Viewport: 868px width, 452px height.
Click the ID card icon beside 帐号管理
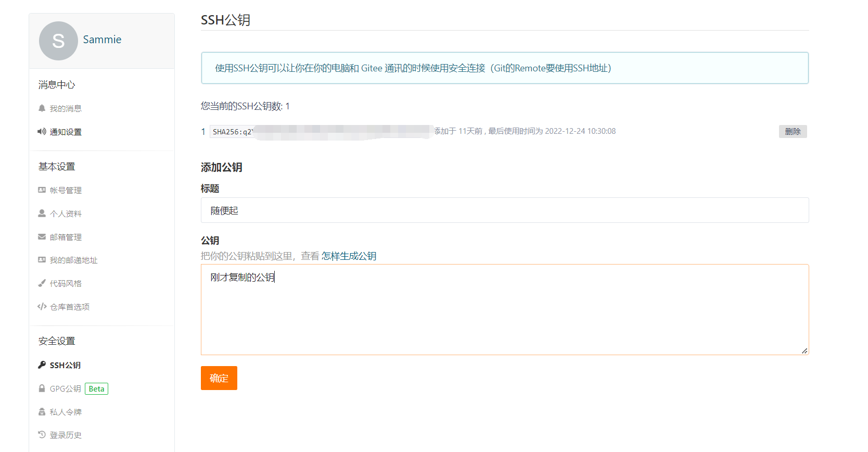tap(42, 190)
